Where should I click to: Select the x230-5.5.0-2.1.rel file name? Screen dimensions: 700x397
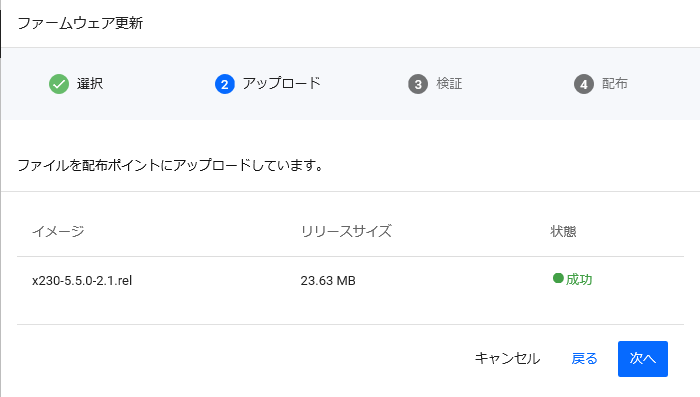tap(82, 280)
